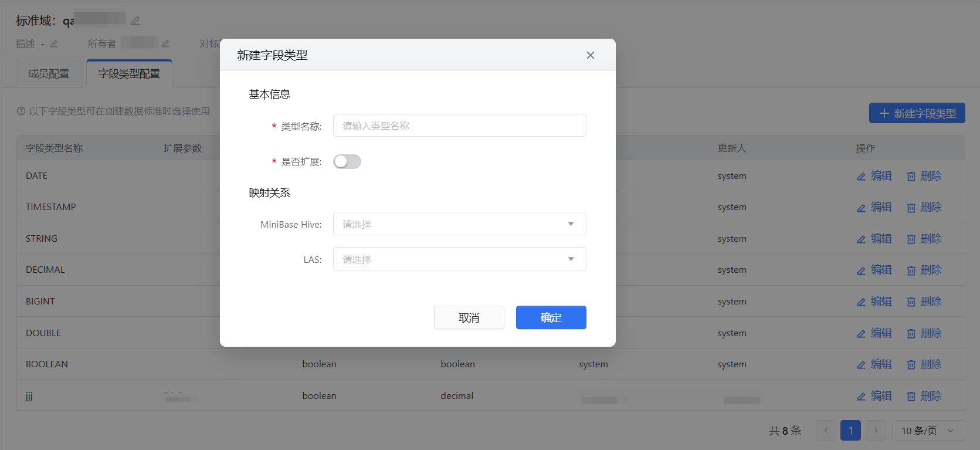Delete the BIGINT field type
Viewport: 980px width, 450px height.
coord(924,302)
